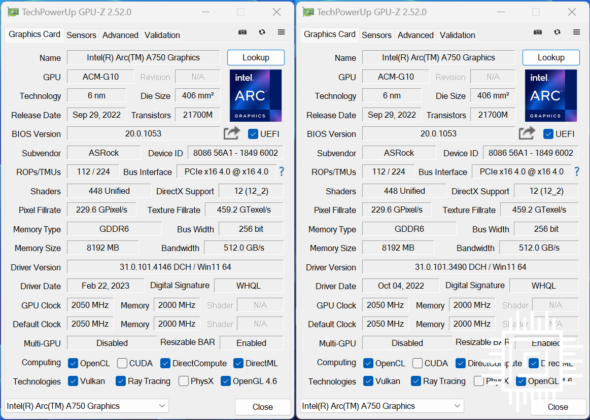Viewport: 590px width, 420px height.
Task: Toggle the UEFI checkbox in left window
Action: click(x=253, y=134)
